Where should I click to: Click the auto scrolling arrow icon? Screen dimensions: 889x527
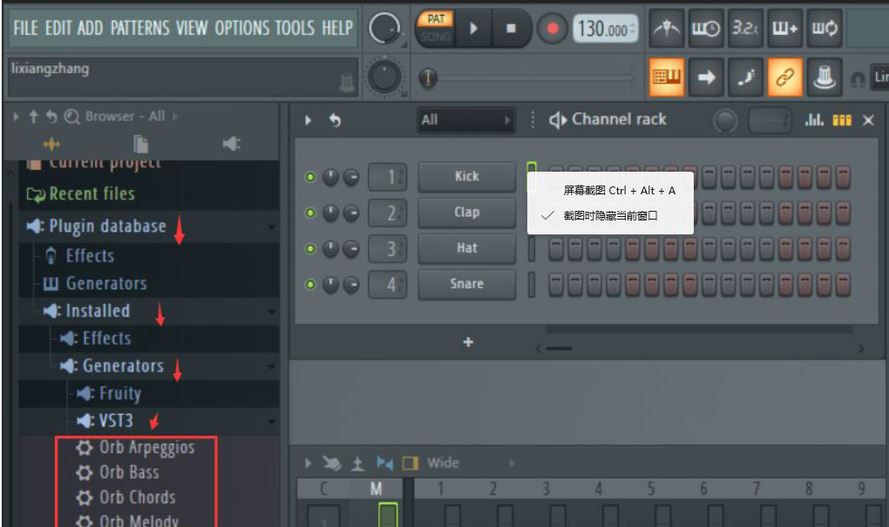coord(706,77)
